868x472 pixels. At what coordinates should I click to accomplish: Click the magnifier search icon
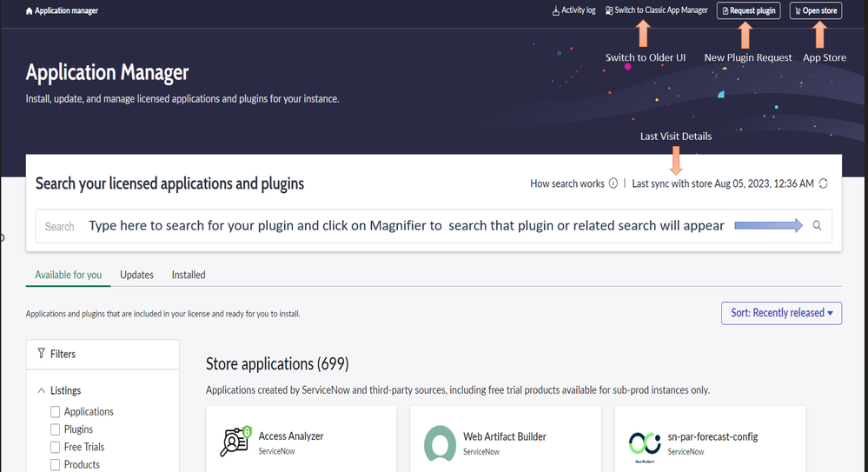coord(817,225)
